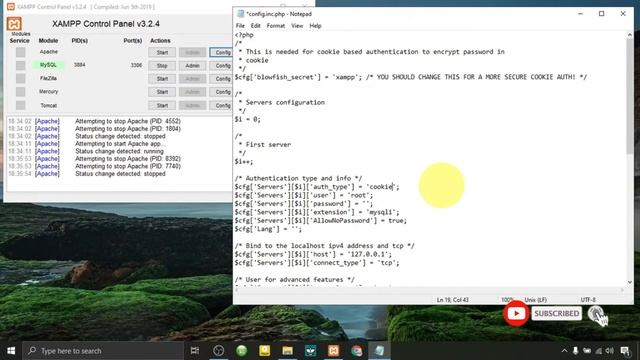Click the XAMPP logo in Control Panel
Screen dimensions: 640x360
pos(14,24)
